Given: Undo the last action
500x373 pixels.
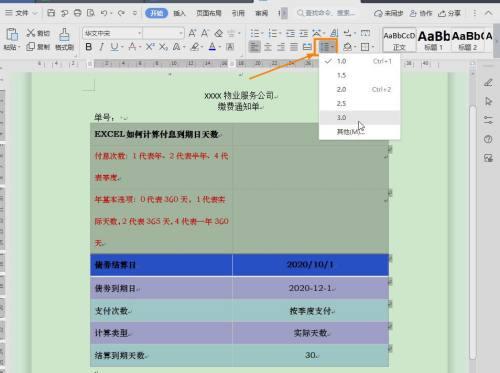Looking at the screenshot, I should pos(104,13).
